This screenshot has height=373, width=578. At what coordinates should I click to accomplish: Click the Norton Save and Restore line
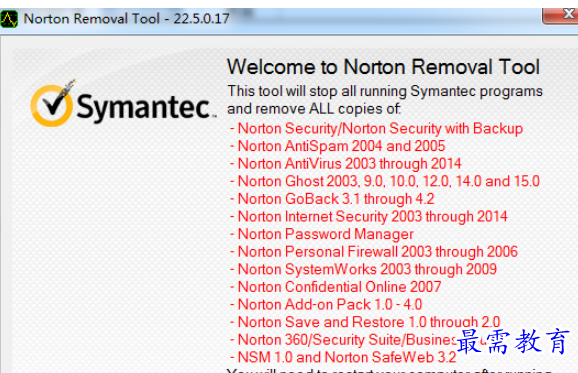(x=365, y=322)
